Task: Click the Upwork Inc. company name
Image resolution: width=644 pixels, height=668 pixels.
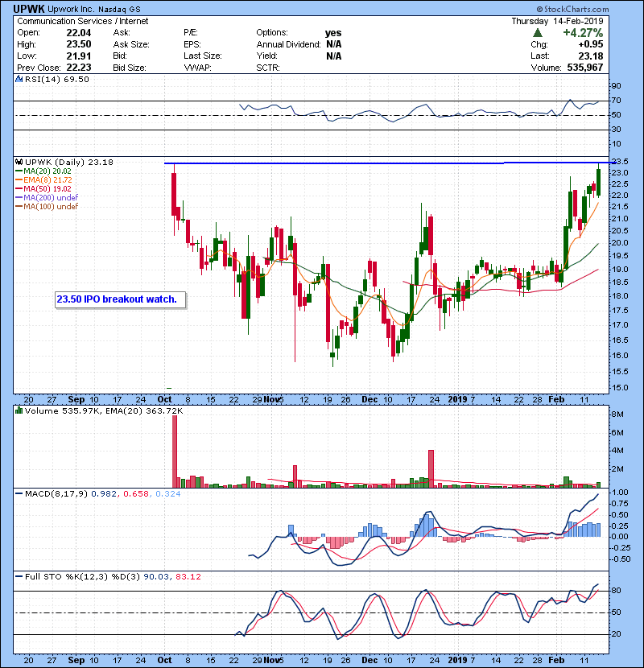Action: pyautogui.click(x=70, y=9)
